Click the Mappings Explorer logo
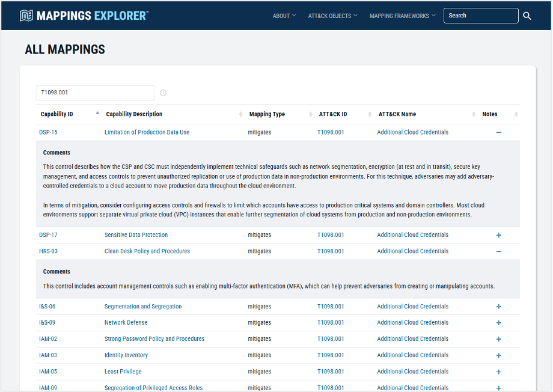553x392 pixels. pyautogui.click(x=84, y=16)
